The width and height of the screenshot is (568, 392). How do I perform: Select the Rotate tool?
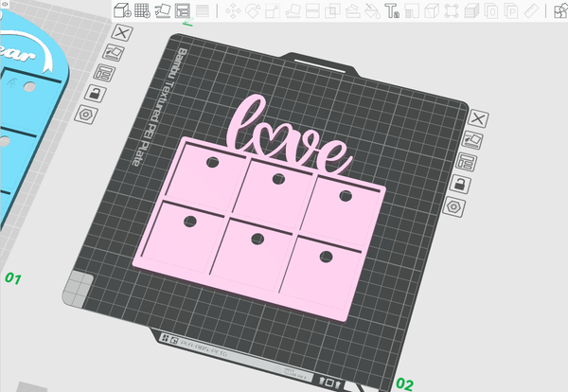253,11
